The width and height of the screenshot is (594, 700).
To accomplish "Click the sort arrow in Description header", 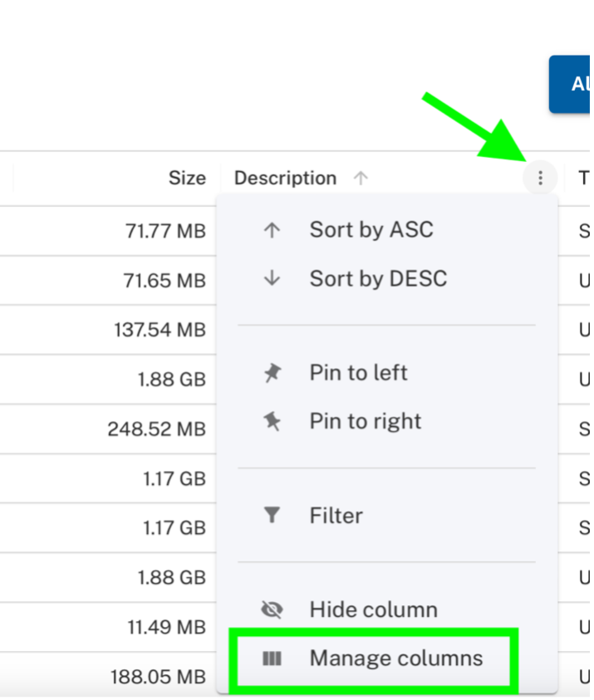I will (x=361, y=179).
